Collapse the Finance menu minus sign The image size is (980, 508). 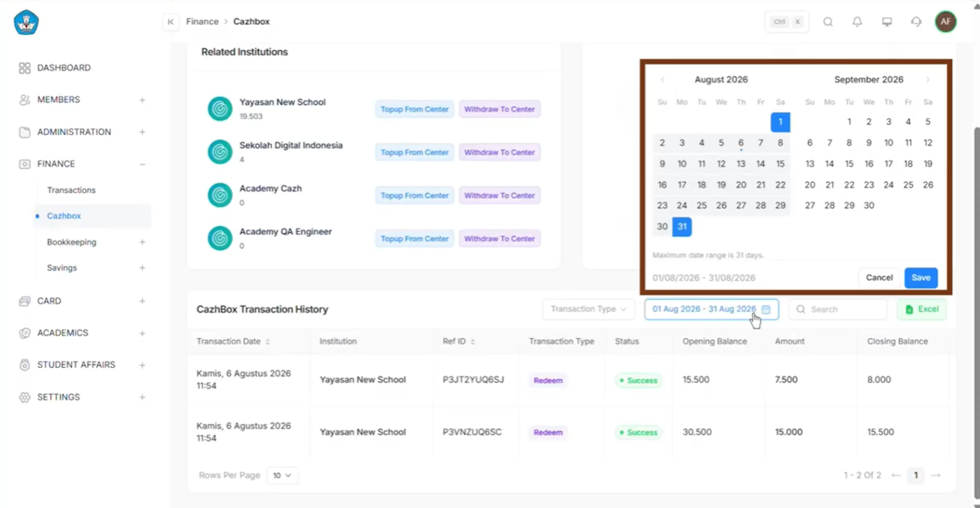click(142, 164)
